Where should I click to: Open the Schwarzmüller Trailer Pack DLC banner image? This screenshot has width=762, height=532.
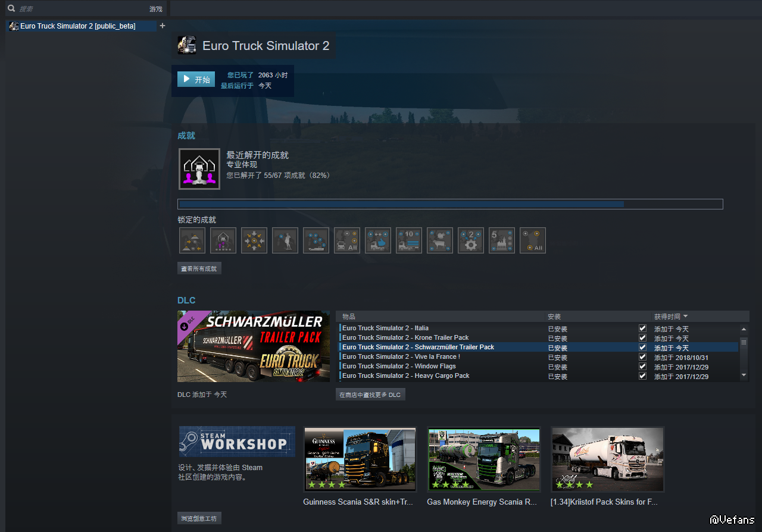pos(254,346)
